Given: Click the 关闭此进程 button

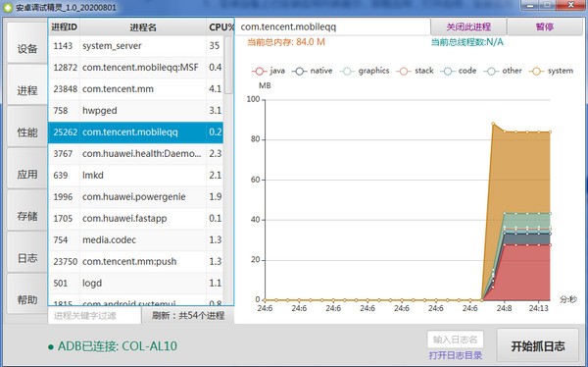Looking at the screenshot, I should coord(468,26).
